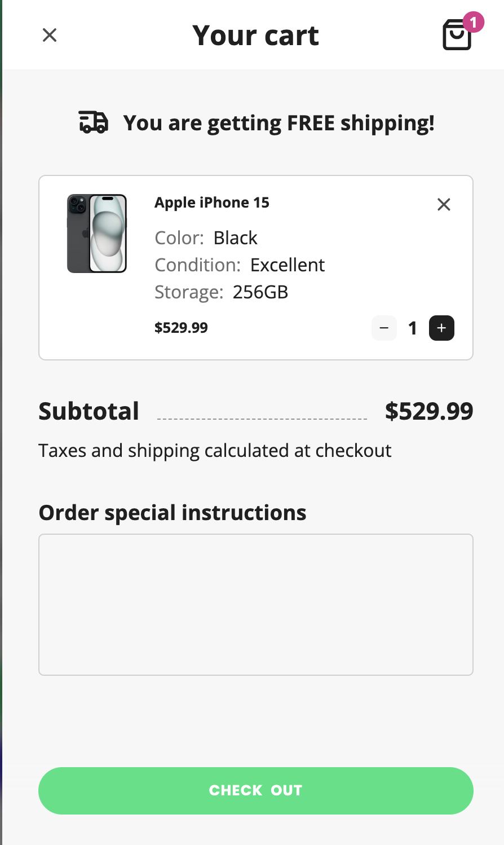Viewport: 504px width, 845px height.
Task: Close the cart panel
Action: 50,36
